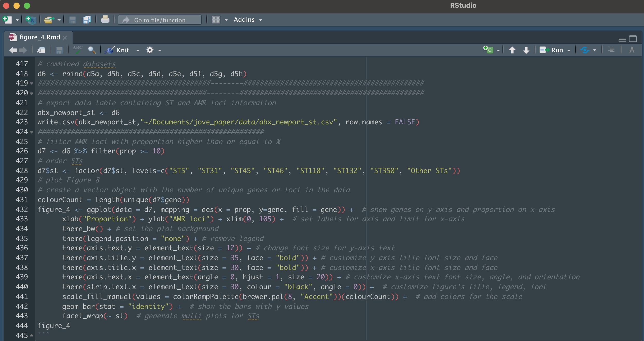Expand the Run options dropdown

click(x=569, y=50)
